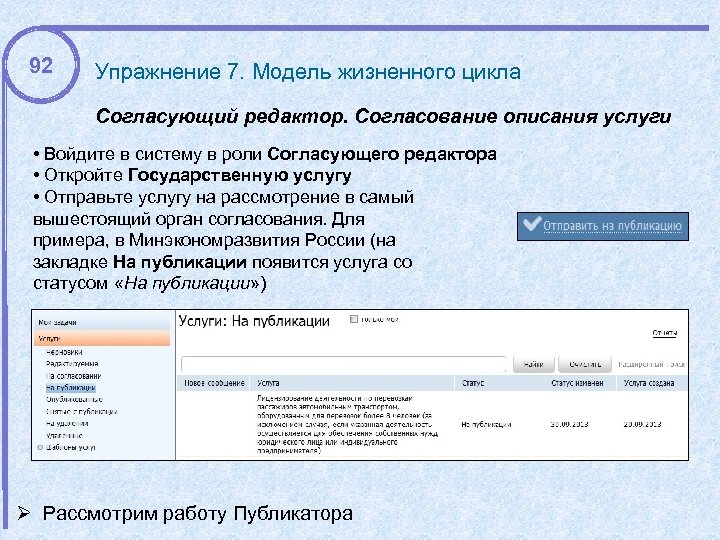Open the Отчеты link

tap(664, 333)
